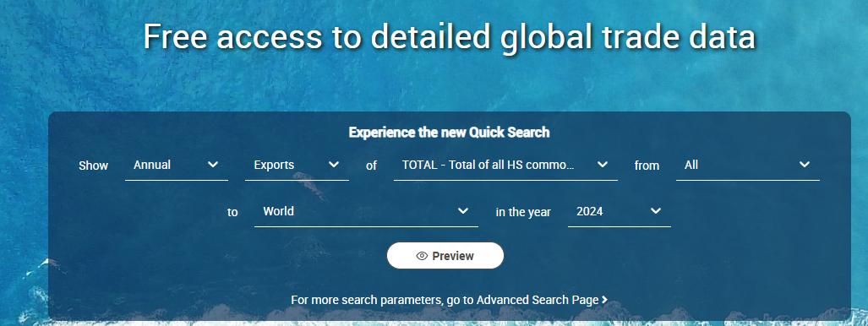Click the chevron beside All
Image resolution: width=868 pixels, height=326 pixels.
805,165
